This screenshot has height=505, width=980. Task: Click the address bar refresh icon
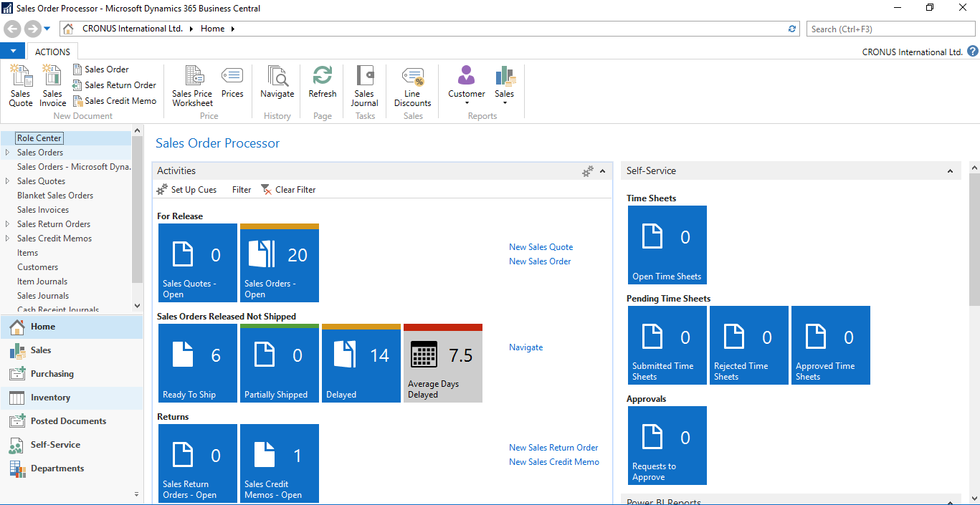coord(792,29)
